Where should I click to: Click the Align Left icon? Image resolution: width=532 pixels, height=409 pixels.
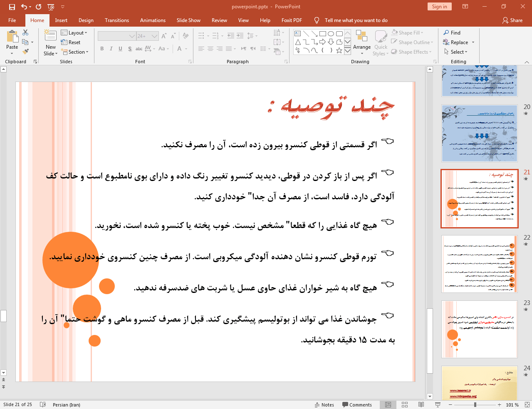(201, 49)
